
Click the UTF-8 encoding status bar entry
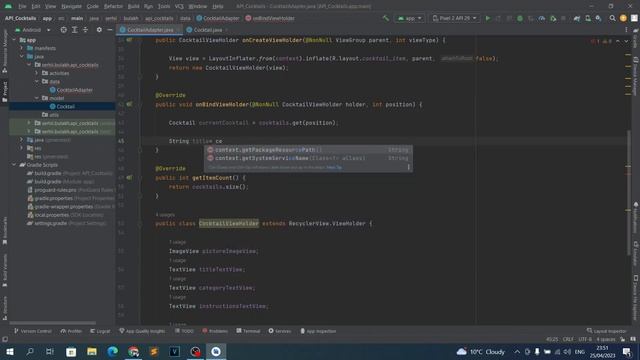point(584,339)
